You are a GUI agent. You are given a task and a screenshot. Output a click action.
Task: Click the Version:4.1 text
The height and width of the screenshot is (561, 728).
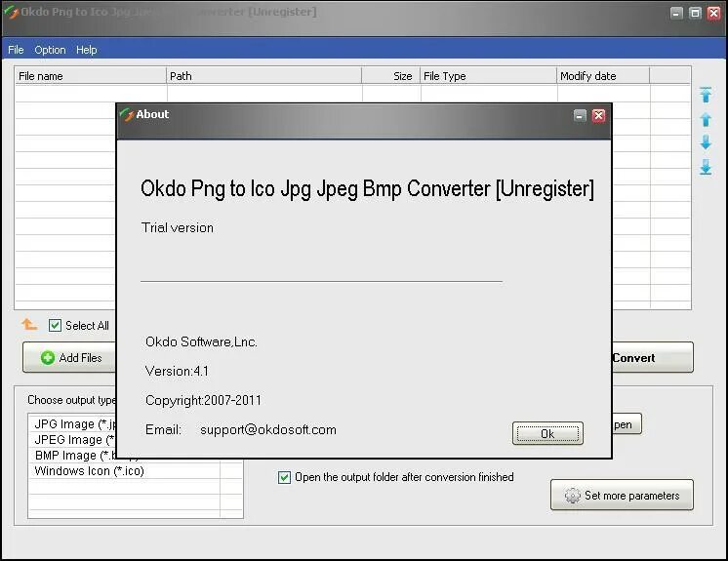[177, 371]
